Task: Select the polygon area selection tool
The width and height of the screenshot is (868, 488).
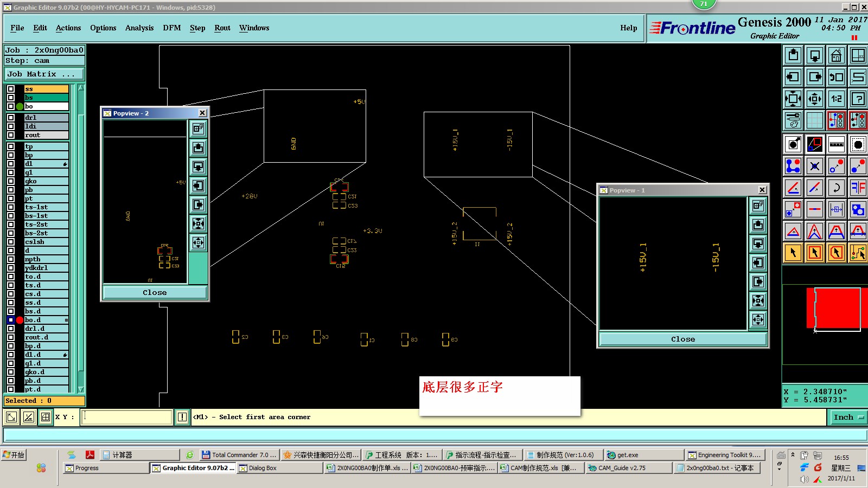Action: (837, 253)
